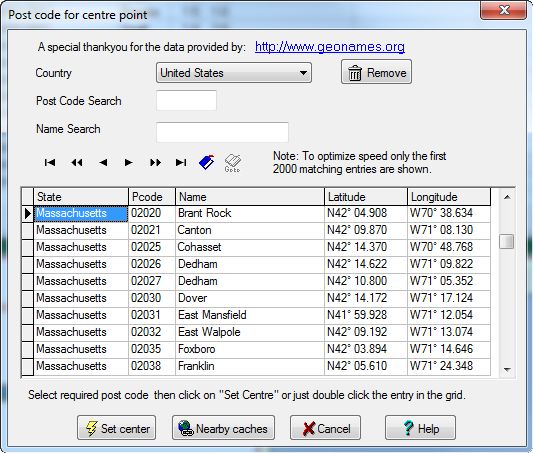Click the grid scrollbar up arrow

[x=508, y=197]
